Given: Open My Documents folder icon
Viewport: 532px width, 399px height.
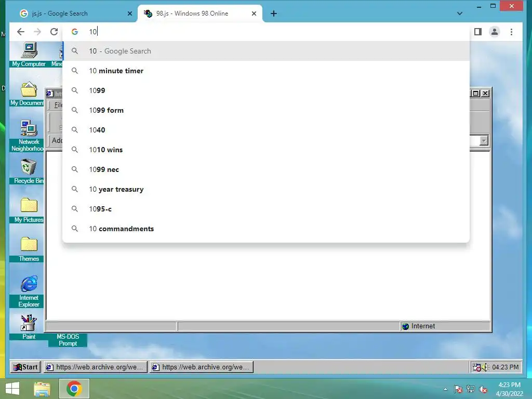Looking at the screenshot, I should [x=27, y=94].
